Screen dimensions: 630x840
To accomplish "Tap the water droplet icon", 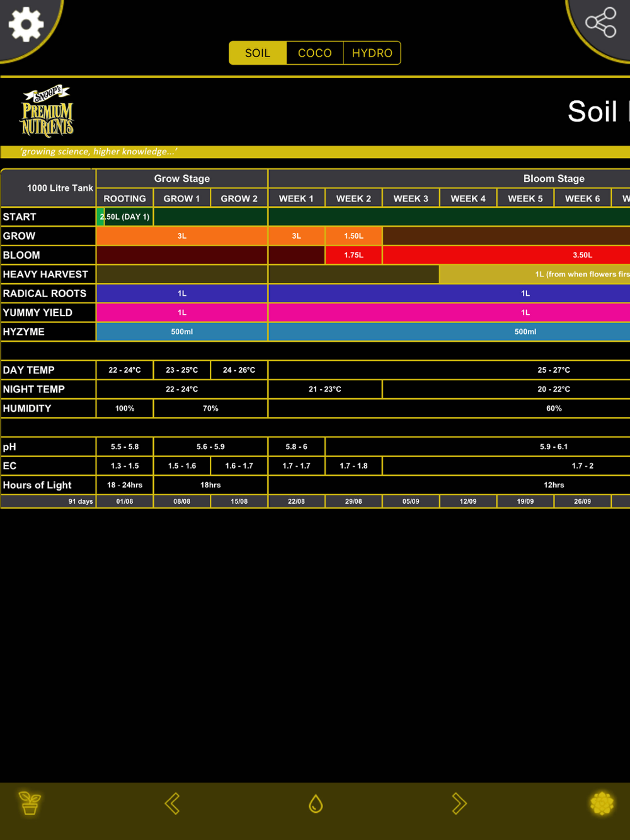I will (x=316, y=803).
